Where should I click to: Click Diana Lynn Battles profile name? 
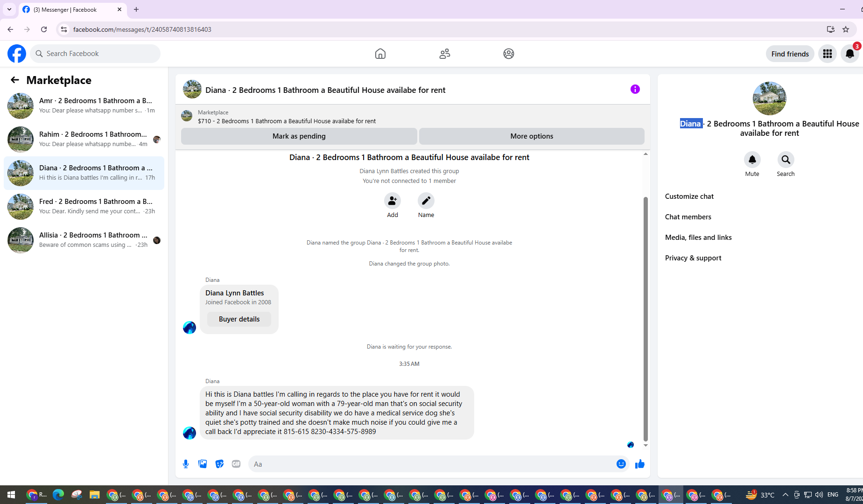[x=235, y=293]
